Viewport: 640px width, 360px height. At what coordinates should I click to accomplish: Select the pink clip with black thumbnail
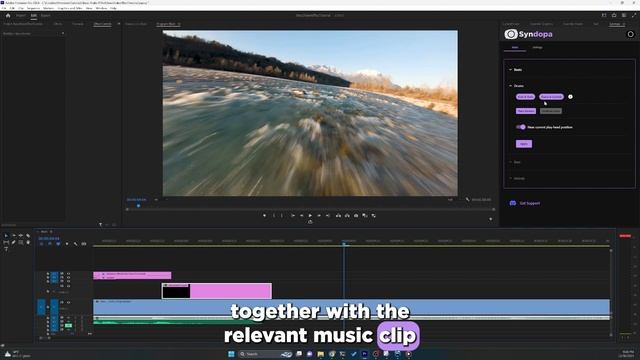[x=217, y=291]
